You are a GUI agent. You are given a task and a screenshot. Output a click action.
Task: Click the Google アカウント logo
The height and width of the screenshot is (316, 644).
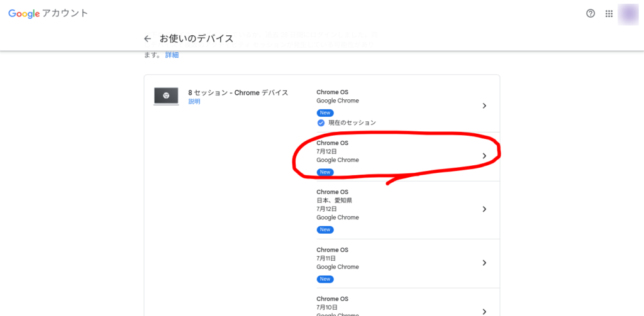coord(48,13)
